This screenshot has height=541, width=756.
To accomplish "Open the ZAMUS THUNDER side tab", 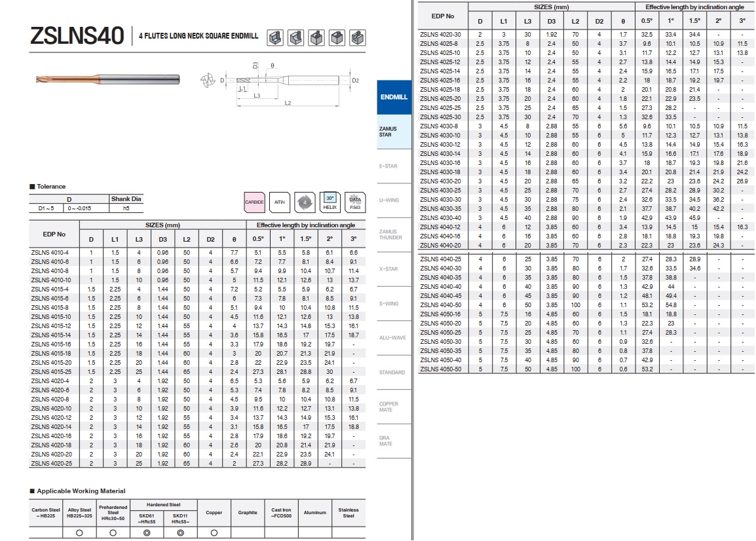I will [x=394, y=234].
